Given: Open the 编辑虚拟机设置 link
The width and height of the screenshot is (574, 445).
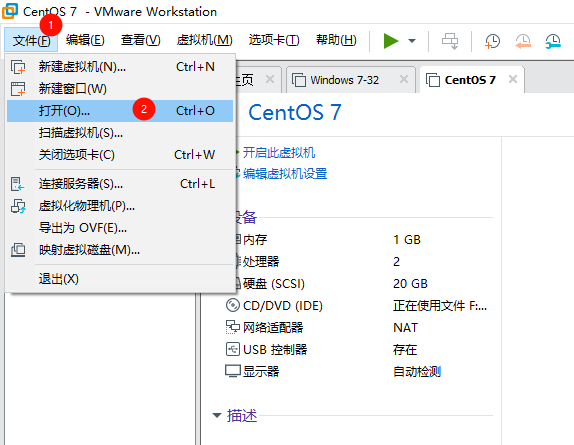Looking at the screenshot, I should 284,174.
